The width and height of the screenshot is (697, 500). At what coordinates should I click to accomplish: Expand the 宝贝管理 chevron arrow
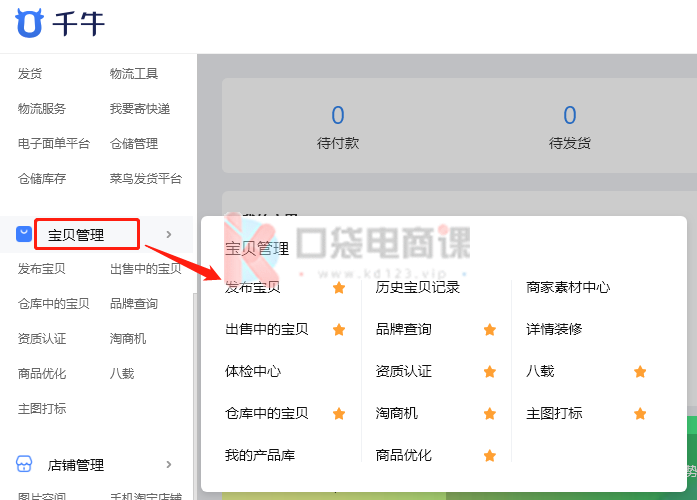(168, 234)
